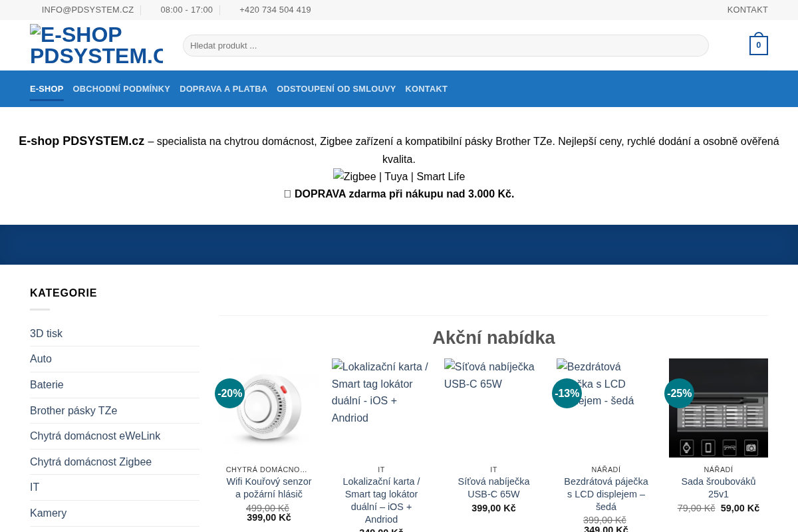Viewport: 798px width, 532px height.
Task: Open the Brother pásky TZe category
Action: (x=73, y=410)
